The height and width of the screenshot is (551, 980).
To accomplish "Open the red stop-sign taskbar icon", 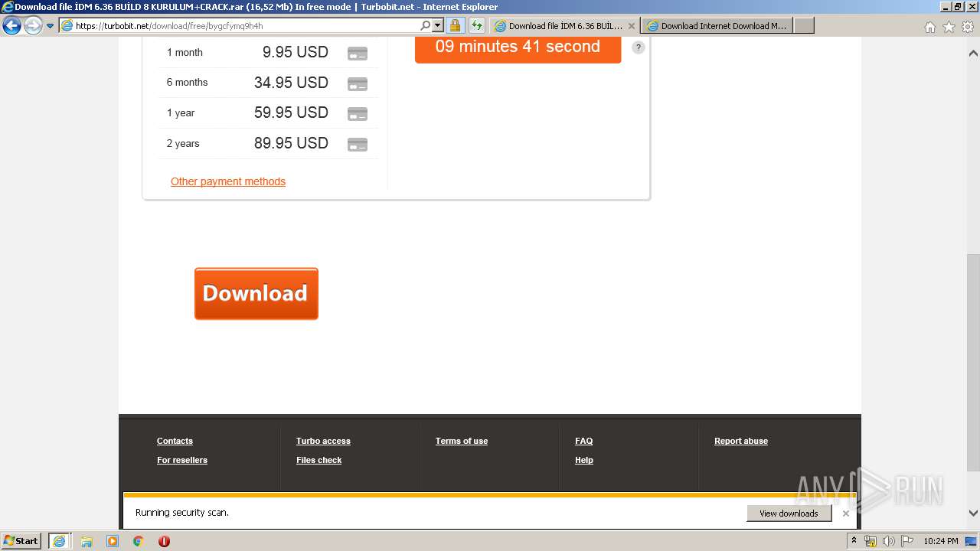I will (164, 541).
